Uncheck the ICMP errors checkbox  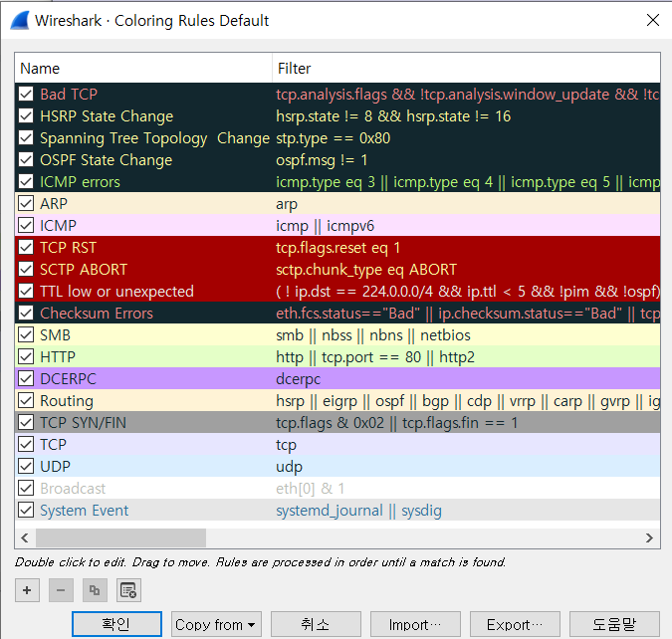click(26, 181)
